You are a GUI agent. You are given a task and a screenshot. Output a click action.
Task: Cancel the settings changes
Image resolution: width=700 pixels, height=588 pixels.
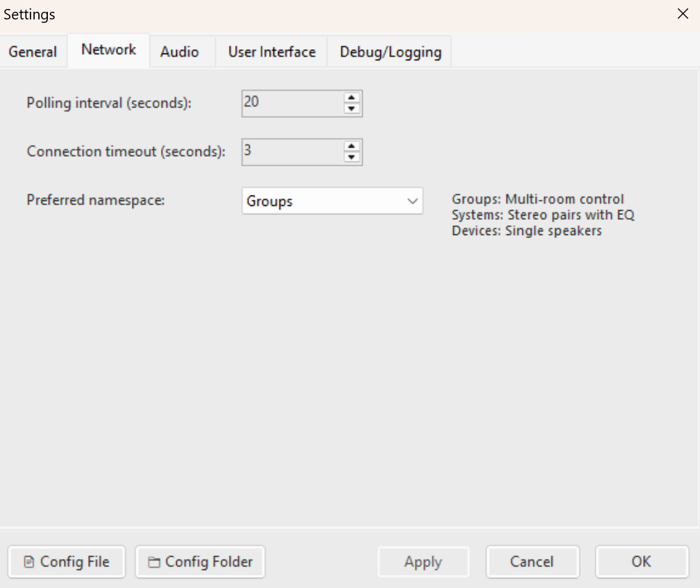532,562
